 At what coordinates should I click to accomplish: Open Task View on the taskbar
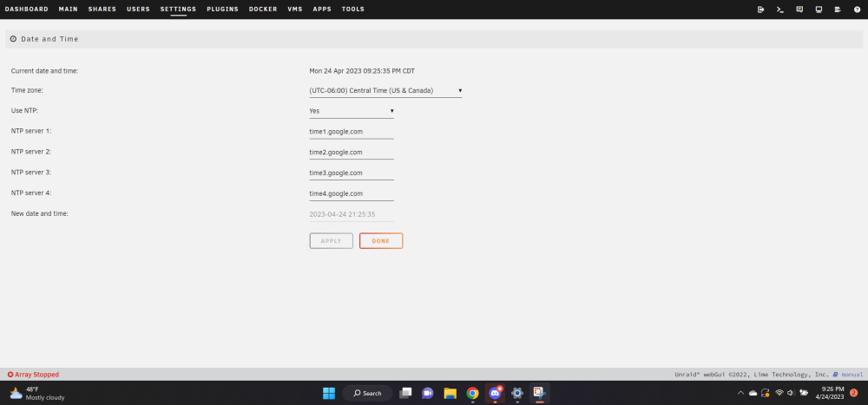(x=405, y=394)
